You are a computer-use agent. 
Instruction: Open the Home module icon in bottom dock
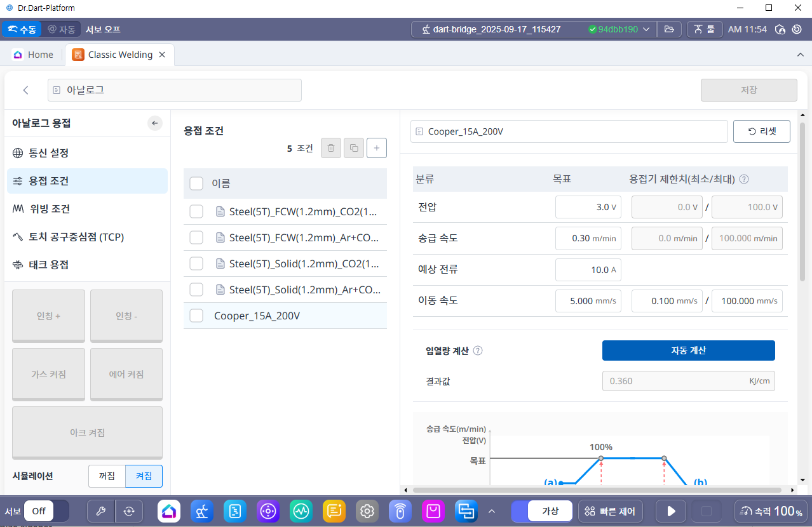(169, 511)
